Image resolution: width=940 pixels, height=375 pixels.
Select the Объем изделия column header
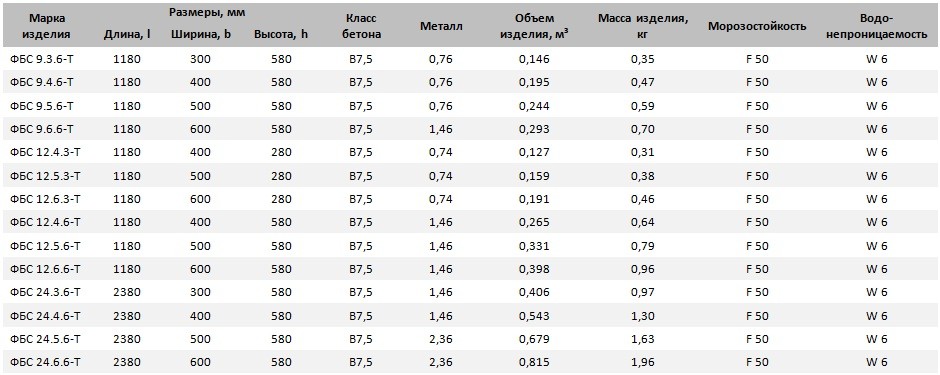pos(535,26)
